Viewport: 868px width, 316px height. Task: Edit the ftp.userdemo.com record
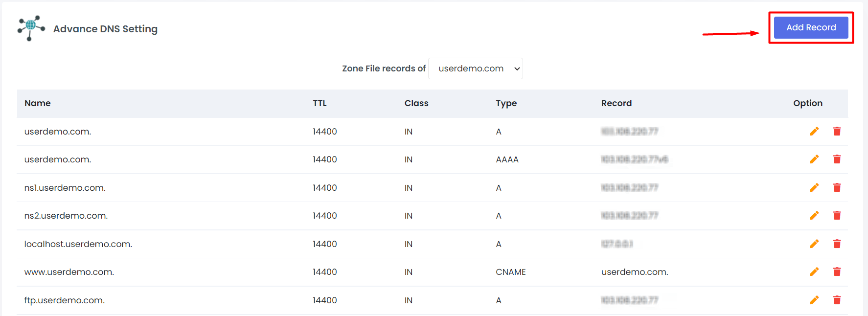(x=814, y=300)
